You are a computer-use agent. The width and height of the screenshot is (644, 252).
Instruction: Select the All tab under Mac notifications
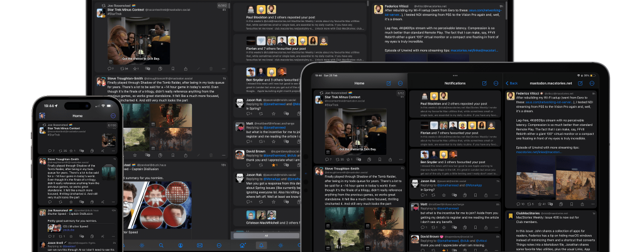coord(266,235)
